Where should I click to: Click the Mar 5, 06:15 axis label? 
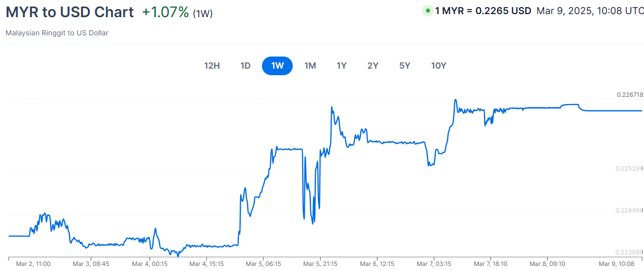pos(264,263)
